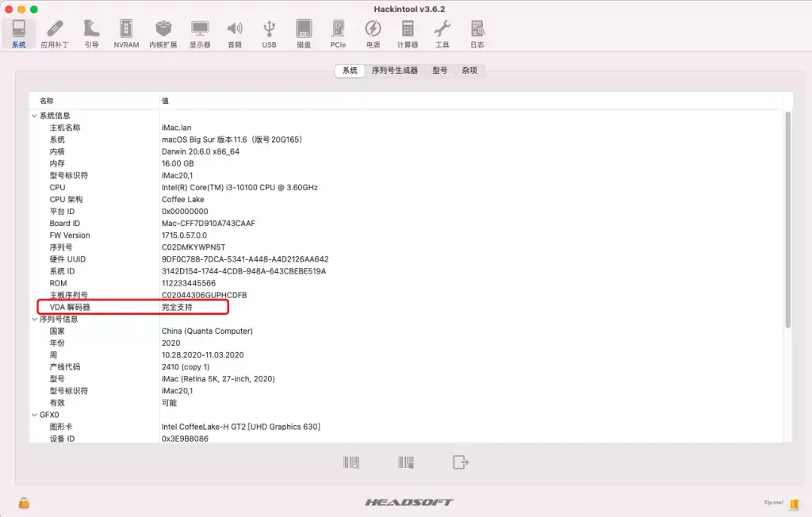Click the orange lock icon
Screen dimensions: 812x517
(24, 503)
